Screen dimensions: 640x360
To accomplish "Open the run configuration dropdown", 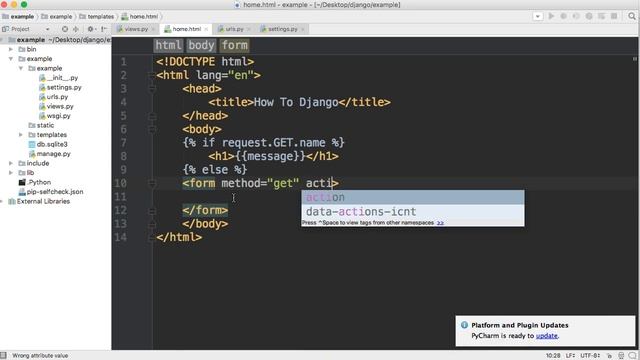I will coord(538,16).
